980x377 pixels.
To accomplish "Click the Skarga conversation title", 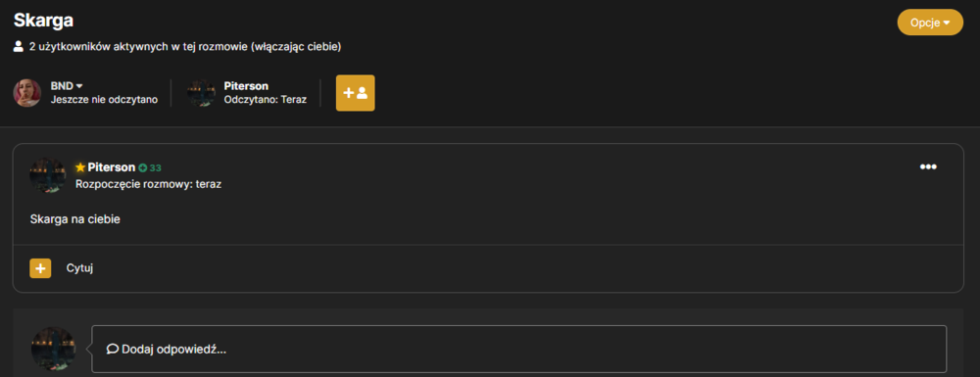I will click(43, 20).
